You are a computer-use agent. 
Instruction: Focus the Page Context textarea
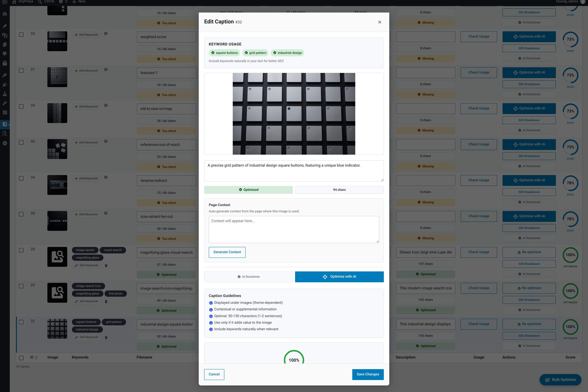294,229
